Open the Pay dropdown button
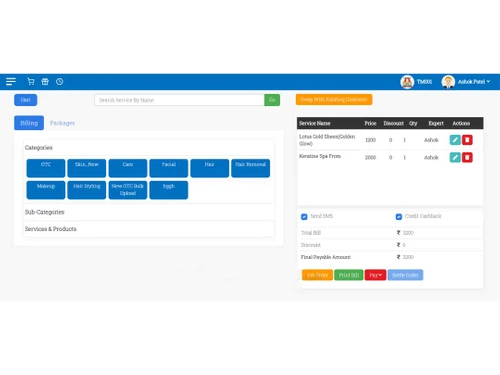The image size is (500, 375). coord(375,275)
